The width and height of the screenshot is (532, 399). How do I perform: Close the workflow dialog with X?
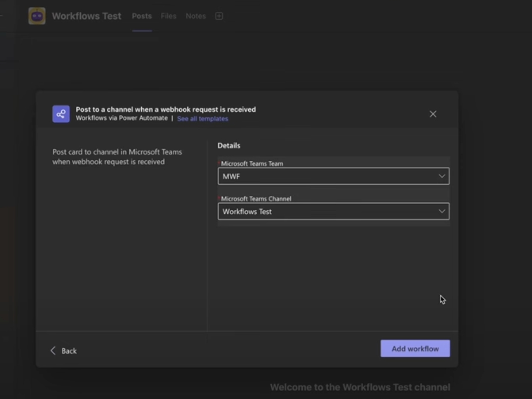pos(433,114)
